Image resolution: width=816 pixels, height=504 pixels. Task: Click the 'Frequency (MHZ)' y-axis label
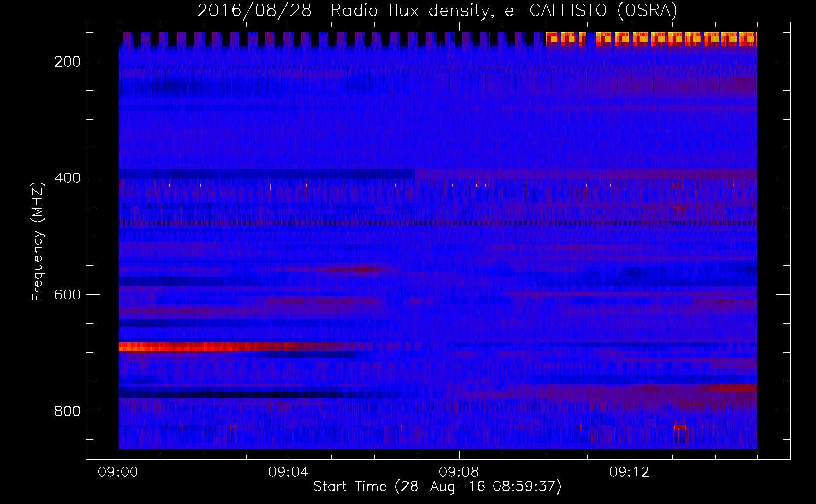coord(38,241)
